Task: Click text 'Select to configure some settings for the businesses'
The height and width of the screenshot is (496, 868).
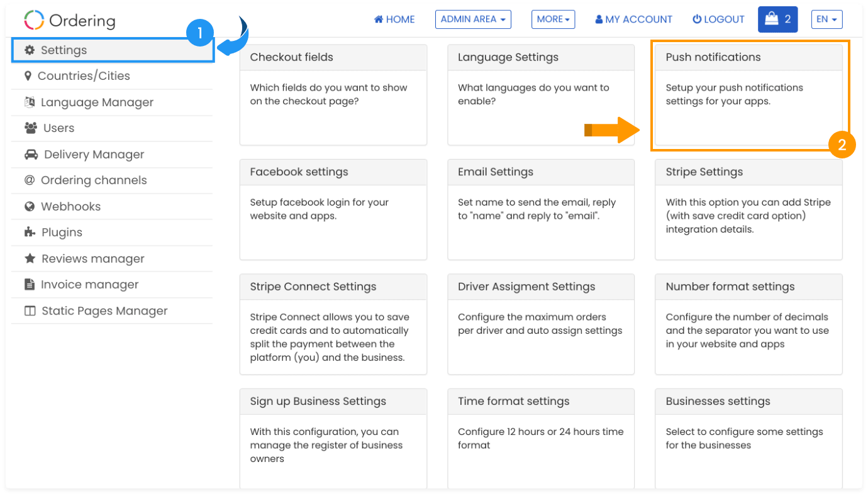Action: click(744, 438)
